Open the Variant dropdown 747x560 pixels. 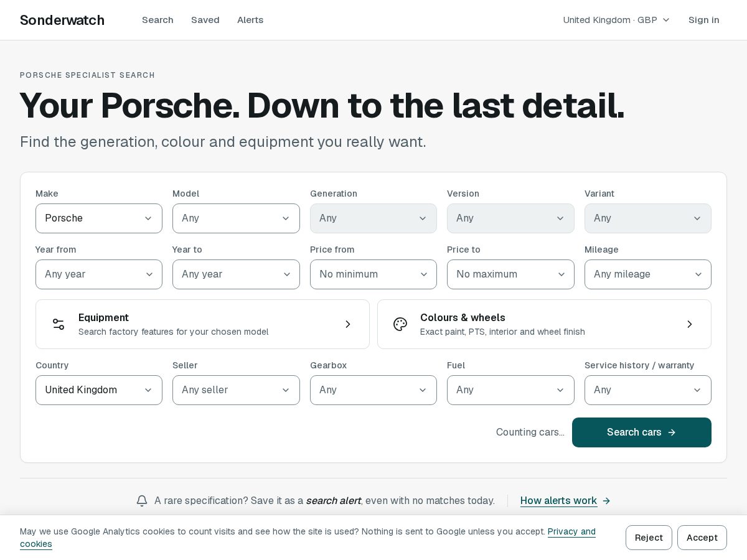coord(648,218)
